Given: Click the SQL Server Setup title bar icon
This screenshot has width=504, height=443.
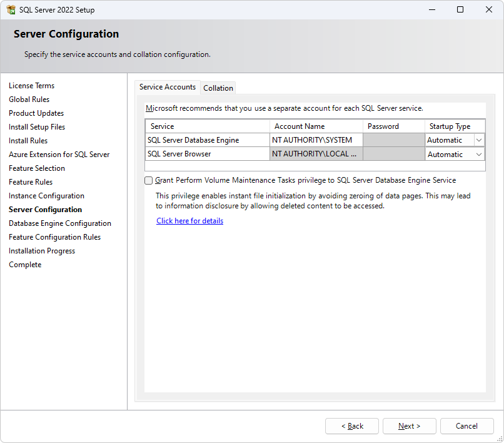Looking at the screenshot, I should (11, 9).
